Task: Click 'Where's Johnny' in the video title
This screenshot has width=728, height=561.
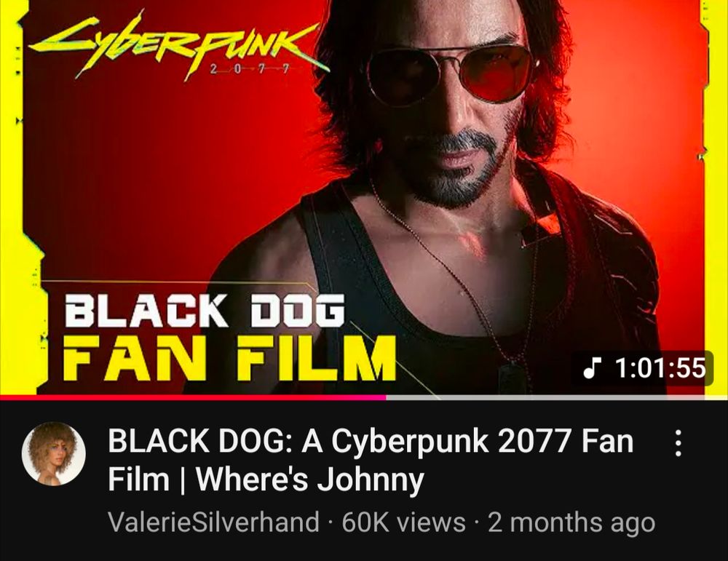Action: pos(310,479)
